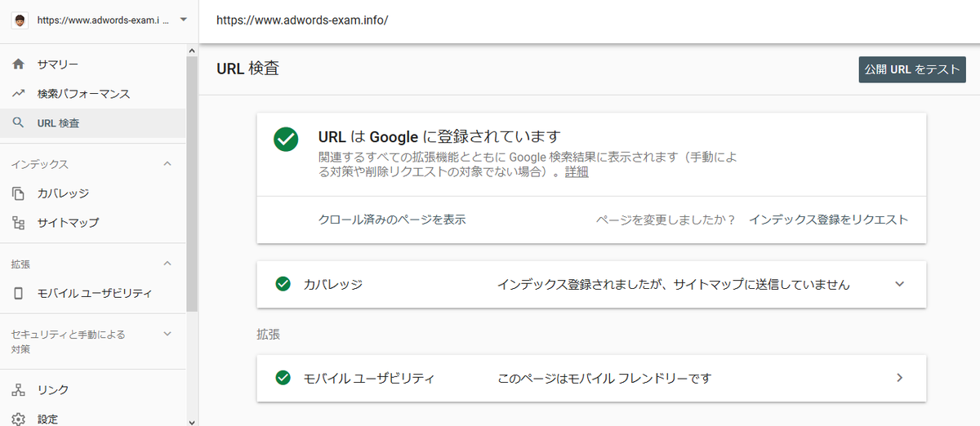The image size is (980, 426).
Task: Click the home icon beside サマリー
Action: [19, 64]
